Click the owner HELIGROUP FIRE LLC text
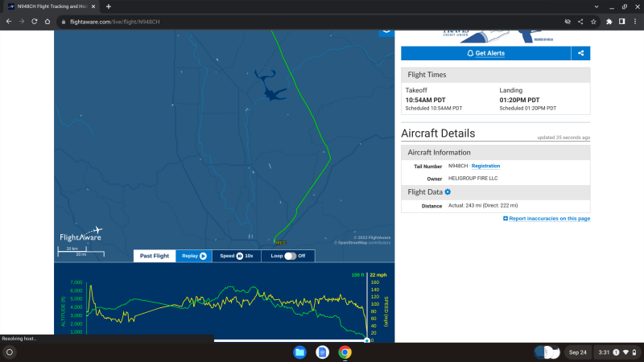 [473, 178]
